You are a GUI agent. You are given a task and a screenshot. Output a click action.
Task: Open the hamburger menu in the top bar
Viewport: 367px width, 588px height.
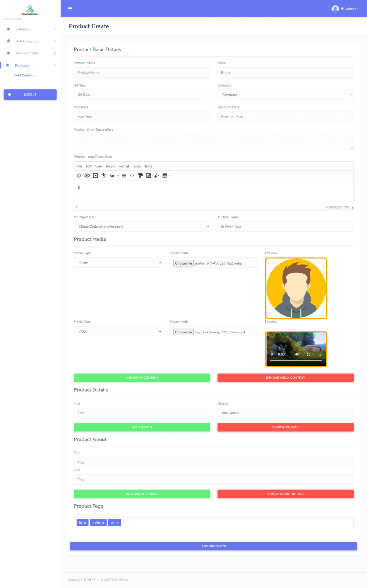[70, 8]
